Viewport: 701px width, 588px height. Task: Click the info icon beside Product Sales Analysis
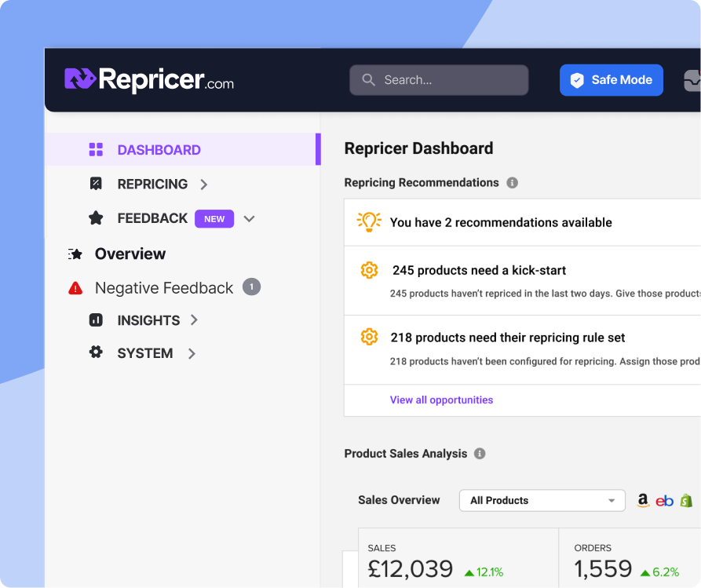tap(480, 454)
